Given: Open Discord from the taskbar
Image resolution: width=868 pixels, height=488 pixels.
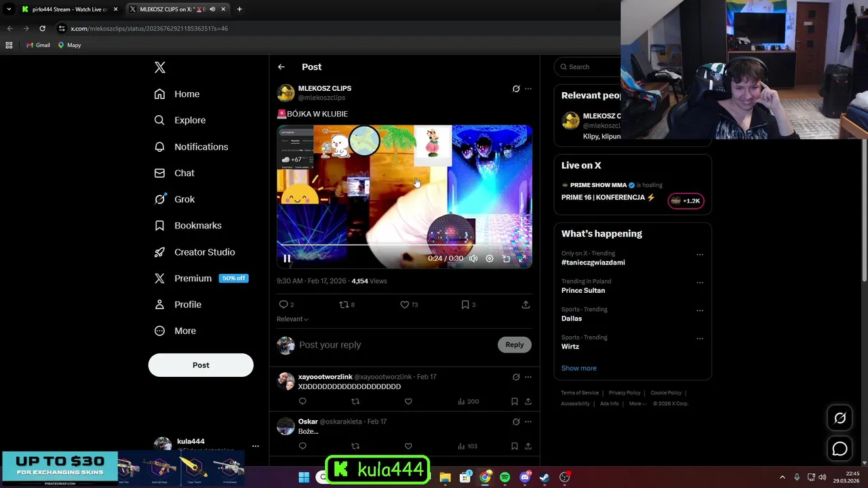Looking at the screenshot, I should pyautogui.click(x=525, y=477).
